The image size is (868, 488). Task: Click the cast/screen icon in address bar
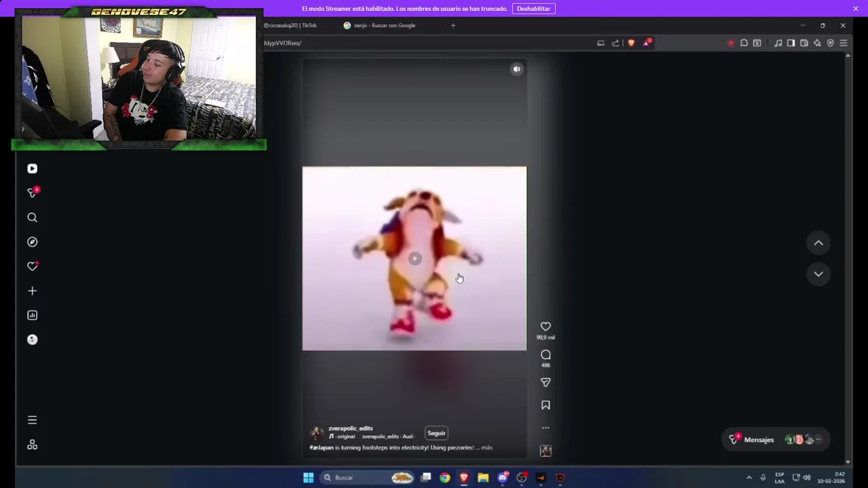(601, 43)
